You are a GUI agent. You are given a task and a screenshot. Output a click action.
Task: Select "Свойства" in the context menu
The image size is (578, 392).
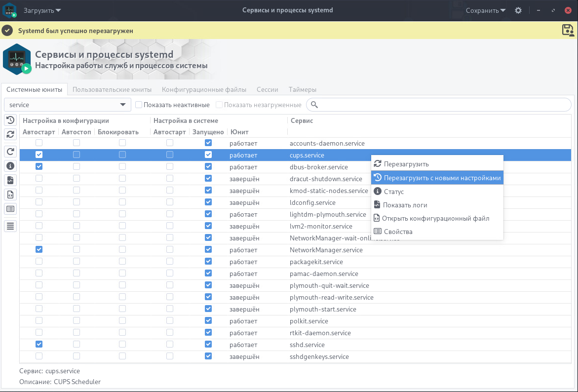(x=398, y=232)
